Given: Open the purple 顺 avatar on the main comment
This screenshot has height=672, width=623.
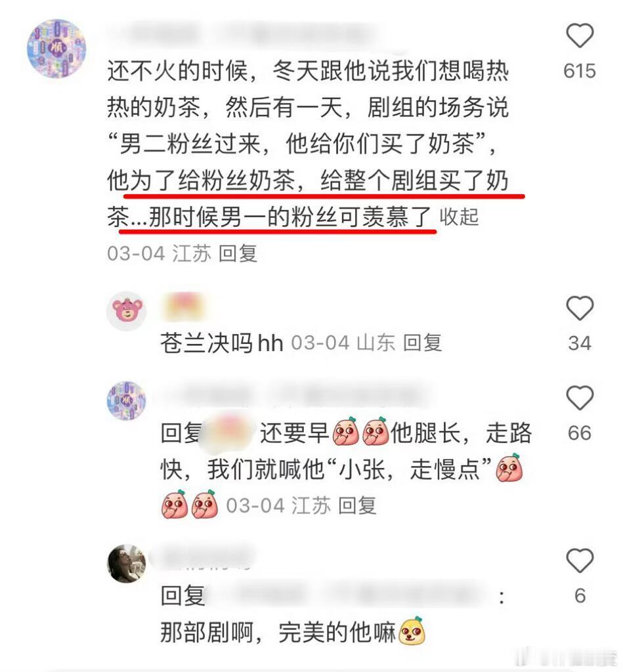Looking at the screenshot, I should click(x=57, y=49).
